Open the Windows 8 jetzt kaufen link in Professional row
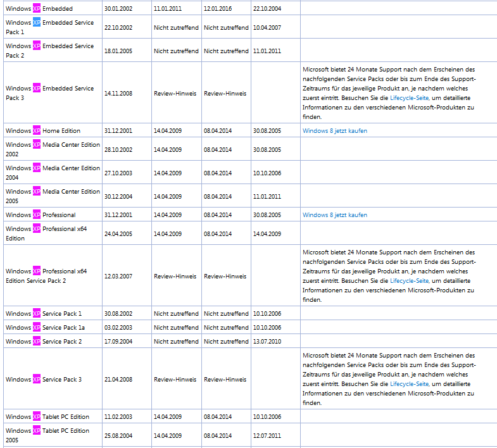The height and width of the screenshot is (448, 497). tap(335, 215)
